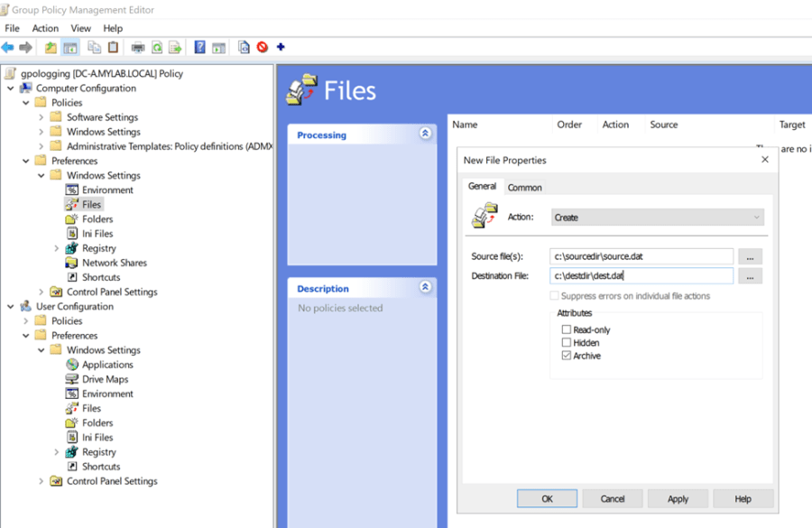Click the Export List toolbar icon
Viewport: 812px width, 528px height.
tap(175, 47)
